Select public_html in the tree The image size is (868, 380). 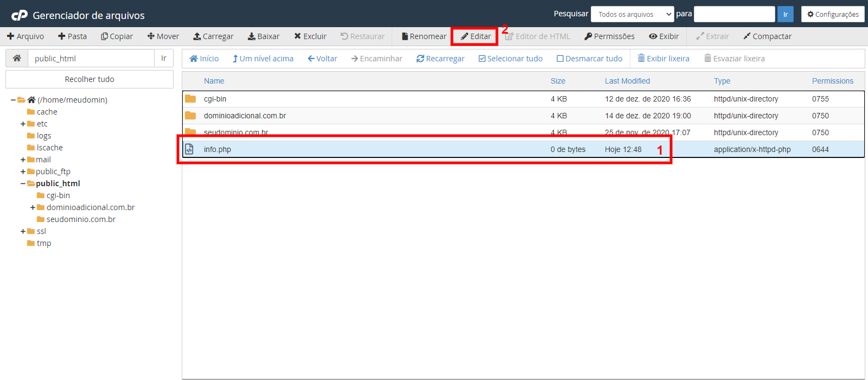tap(58, 183)
